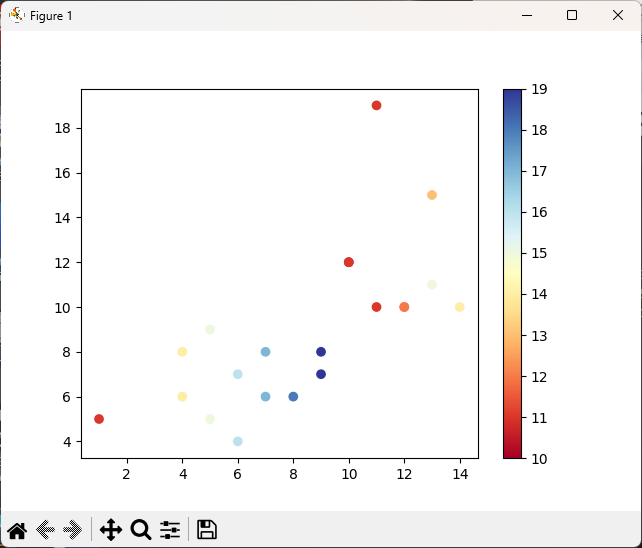Toggle the Pan axes tool

coord(111,530)
